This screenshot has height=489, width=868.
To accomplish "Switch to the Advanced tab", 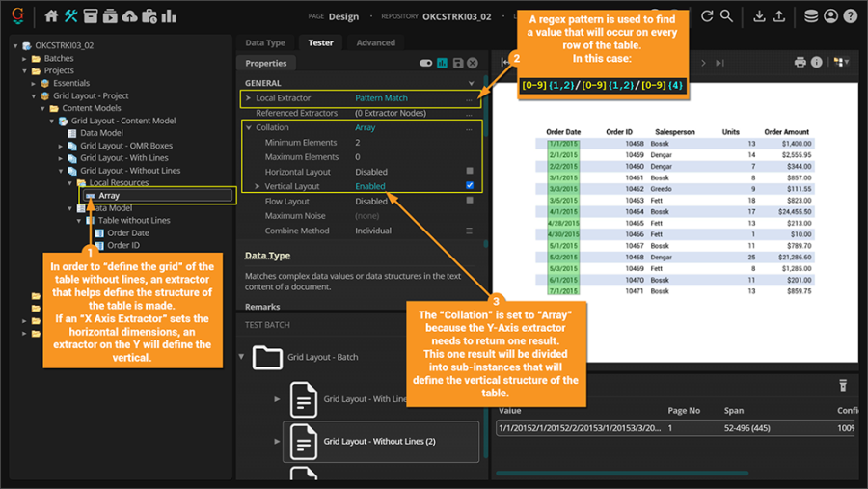I will 376,42.
